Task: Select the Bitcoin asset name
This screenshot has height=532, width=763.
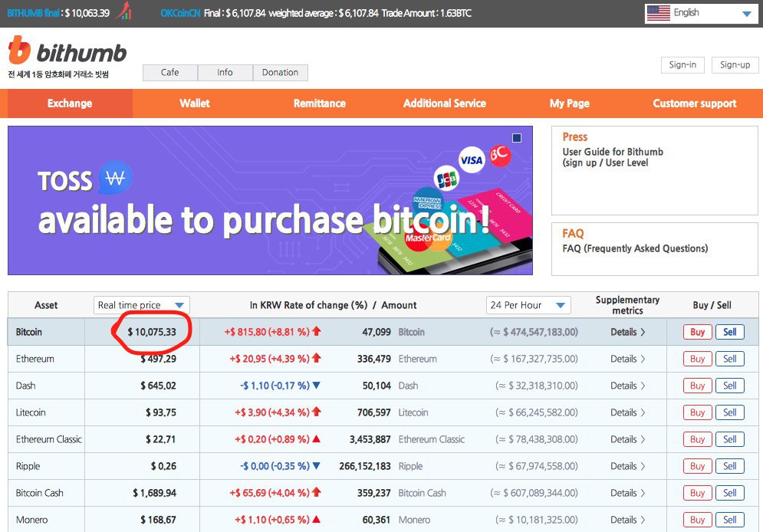Action: [x=28, y=332]
